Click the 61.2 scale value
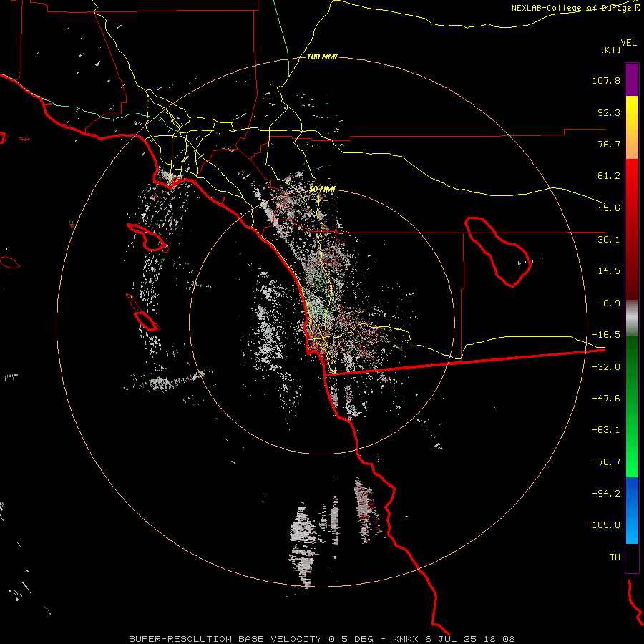This screenshot has height=644, width=644. click(x=609, y=176)
